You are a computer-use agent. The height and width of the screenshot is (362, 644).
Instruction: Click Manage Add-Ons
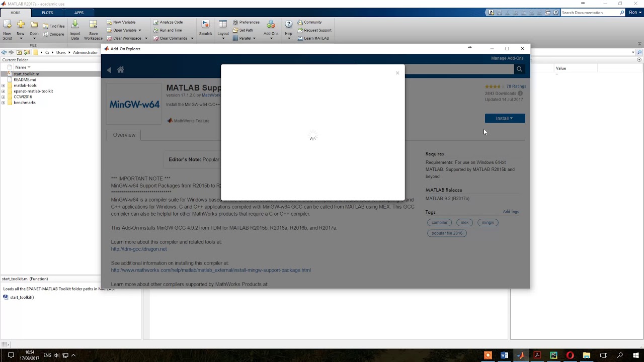(x=507, y=58)
